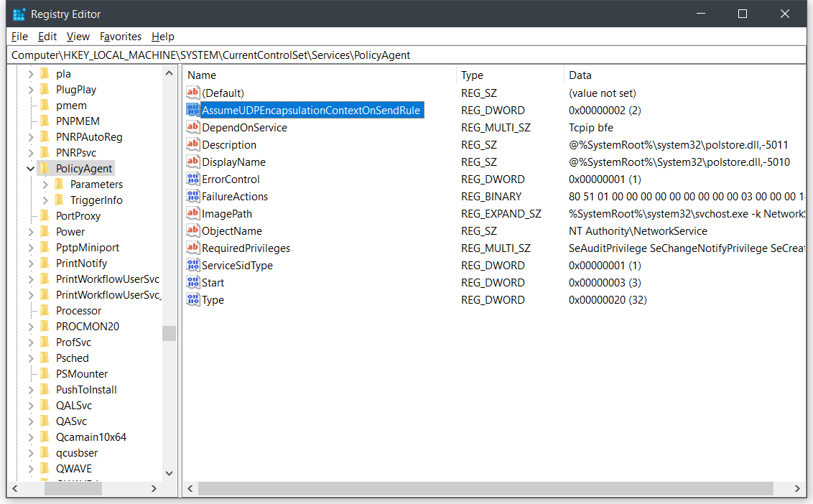This screenshot has width=813, height=504.
Task: Expand the PptpMiniport key node
Action: pos(31,248)
